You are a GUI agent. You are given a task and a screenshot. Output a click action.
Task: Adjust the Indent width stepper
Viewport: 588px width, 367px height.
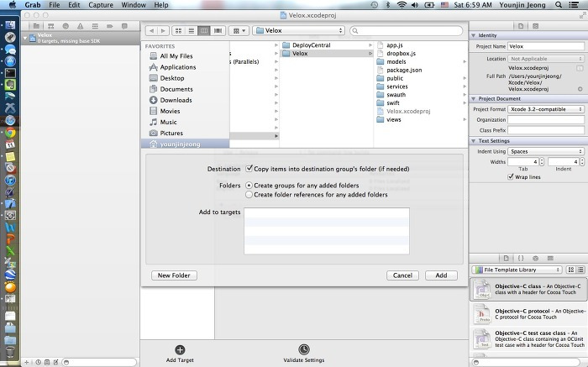[582, 162]
